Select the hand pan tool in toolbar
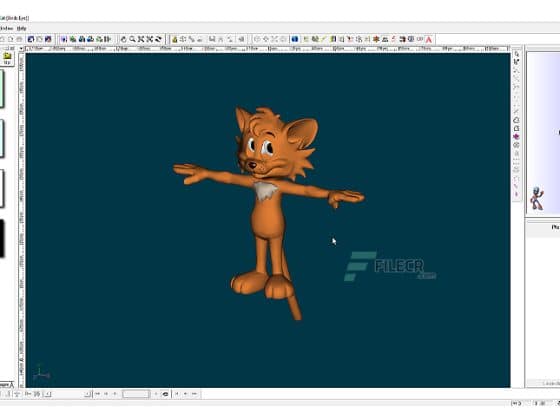The image size is (560, 420). pos(124,39)
